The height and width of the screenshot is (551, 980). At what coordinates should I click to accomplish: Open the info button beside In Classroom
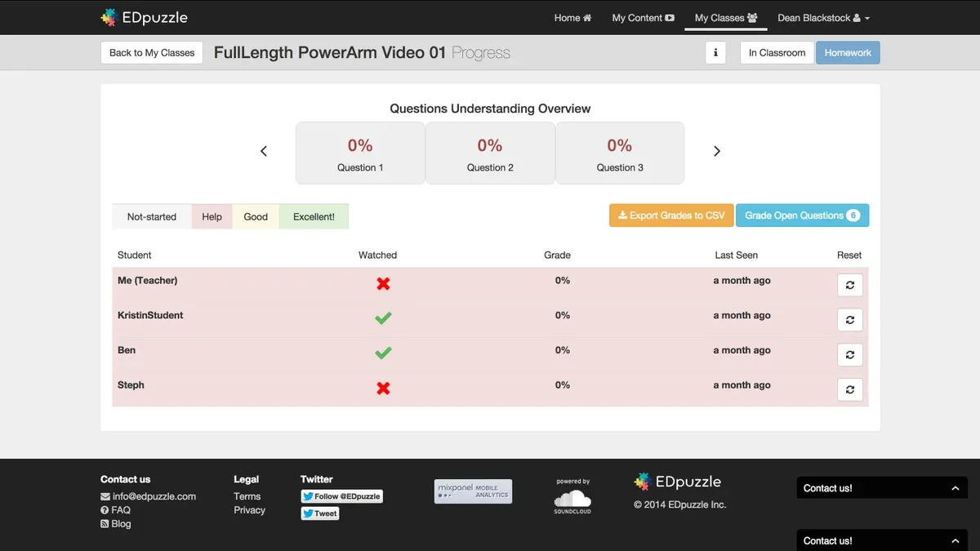pos(715,52)
